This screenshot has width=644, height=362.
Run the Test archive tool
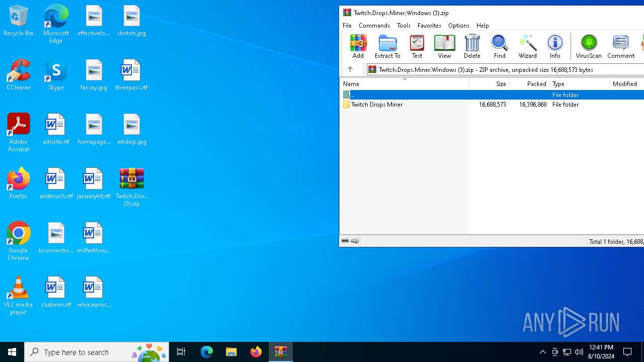click(417, 46)
